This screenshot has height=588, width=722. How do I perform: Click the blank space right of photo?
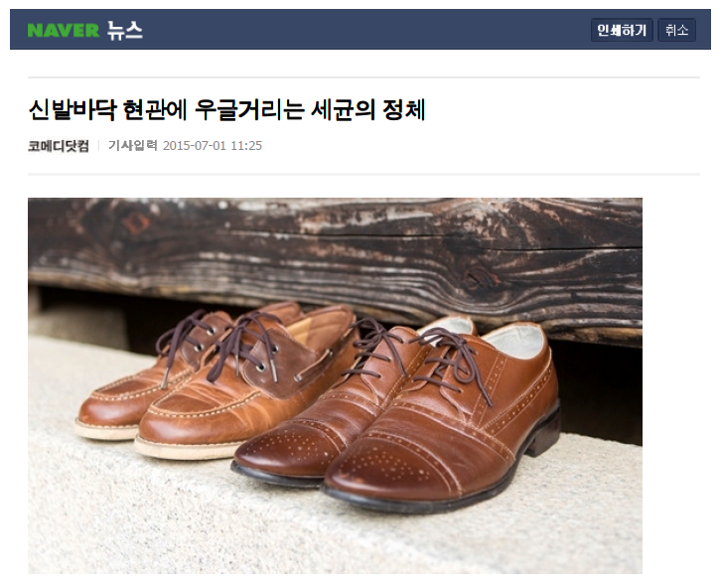point(672,385)
